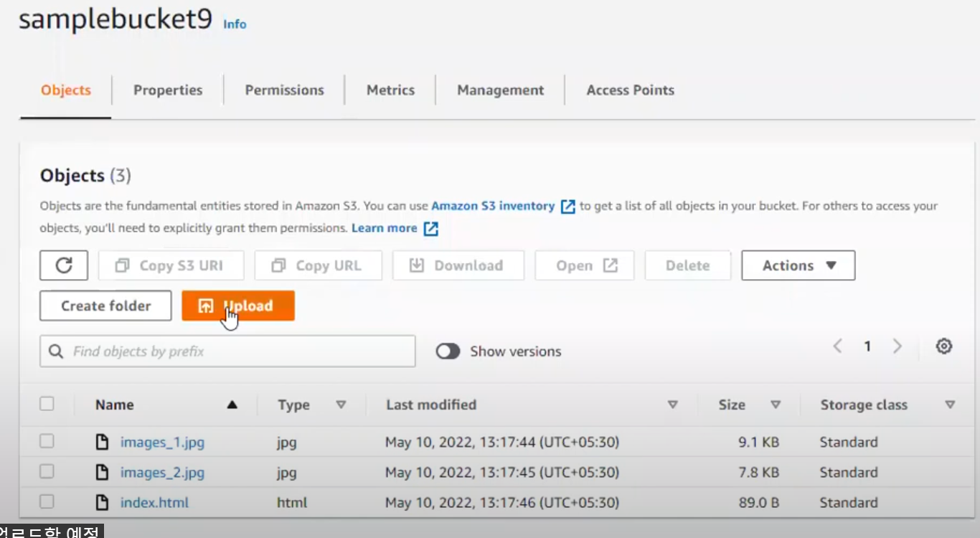The image size is (980, 538).
Task: Click page number 1 in pagination
Action: coord(867,346)
